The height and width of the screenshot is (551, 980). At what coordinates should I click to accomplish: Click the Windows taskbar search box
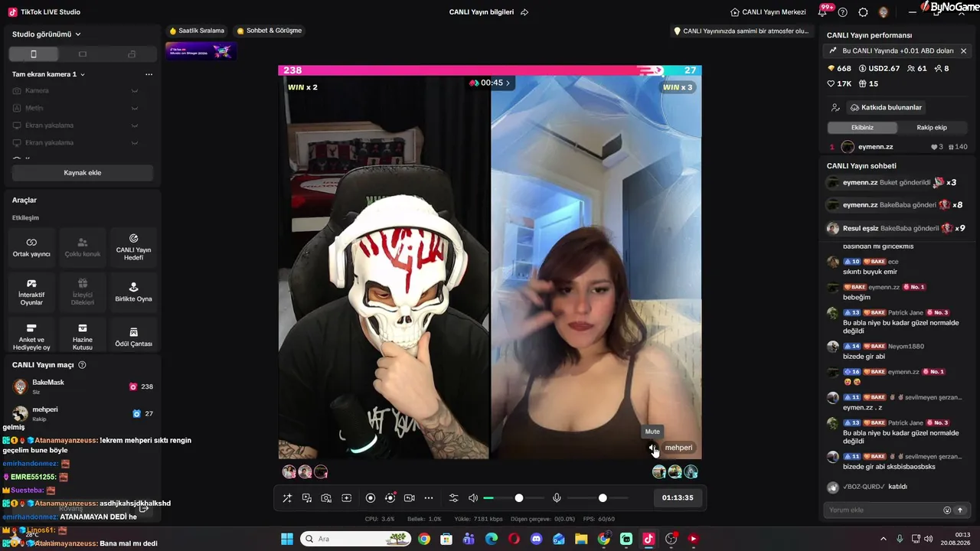[357, 539]
